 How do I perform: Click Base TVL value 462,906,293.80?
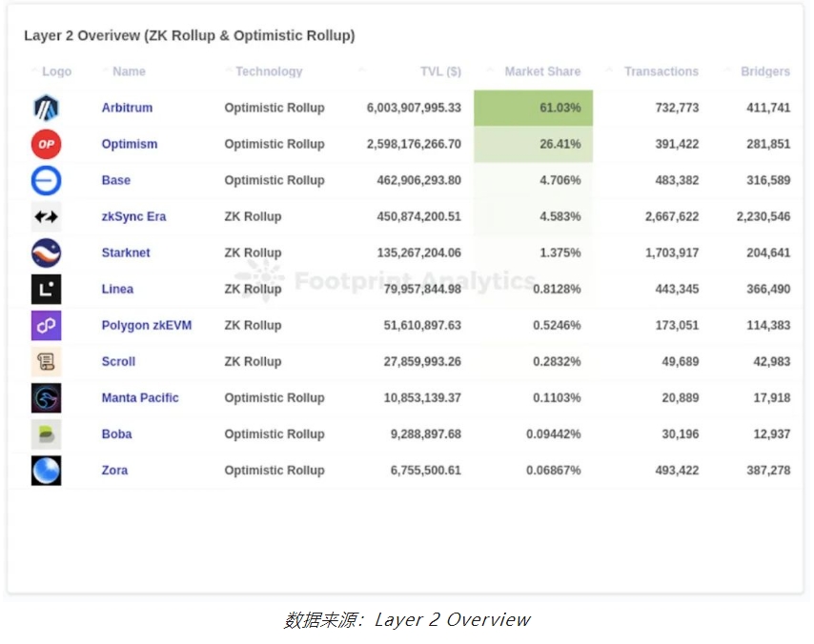pyautogui.click(x=419, y=181)
